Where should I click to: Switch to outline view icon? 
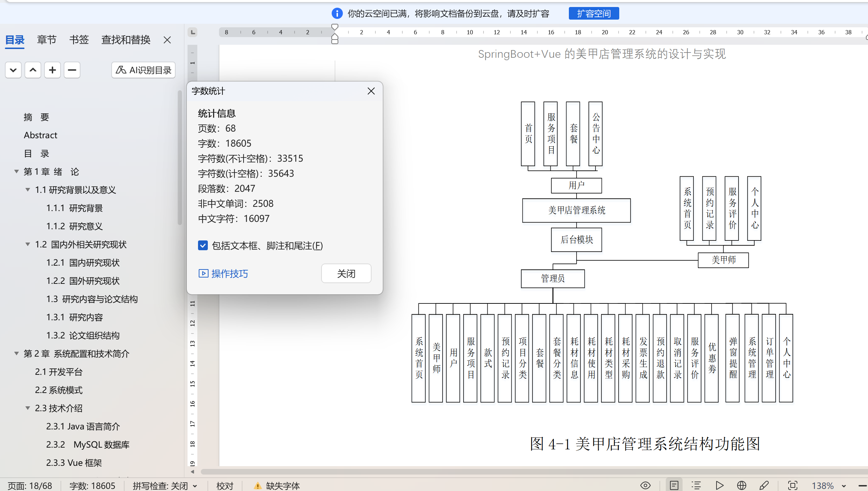point(696,485)
